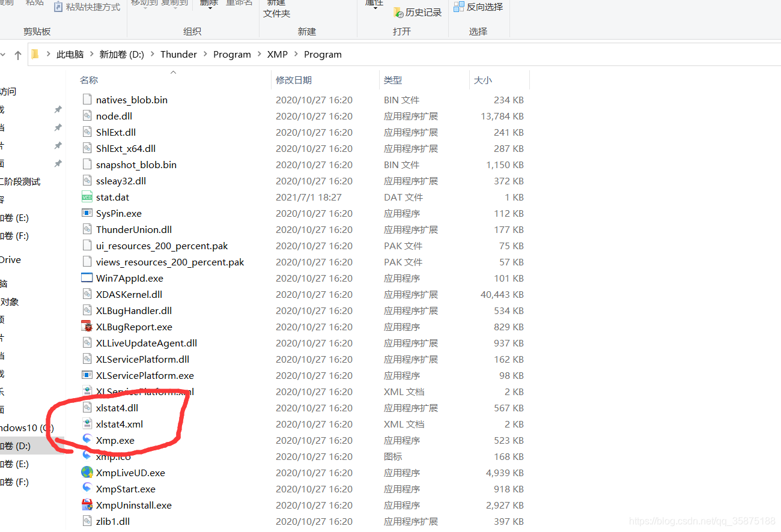Click paste shortcut (粘贴快捷方式) button
781x532 pixels.
(87, 7)
